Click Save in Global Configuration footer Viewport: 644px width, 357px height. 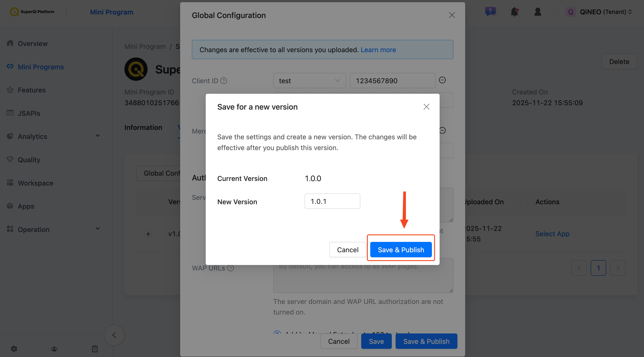pos(376,341)
